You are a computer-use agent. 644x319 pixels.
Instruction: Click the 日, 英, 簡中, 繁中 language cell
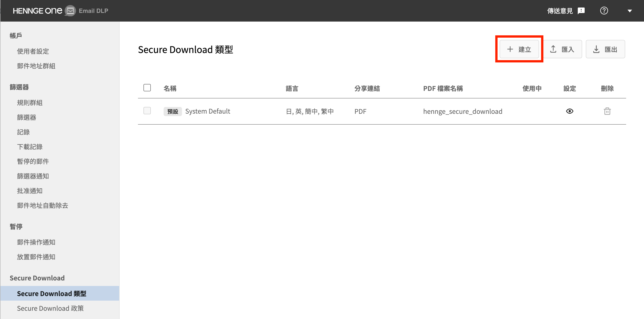click(x=309, y=112)
